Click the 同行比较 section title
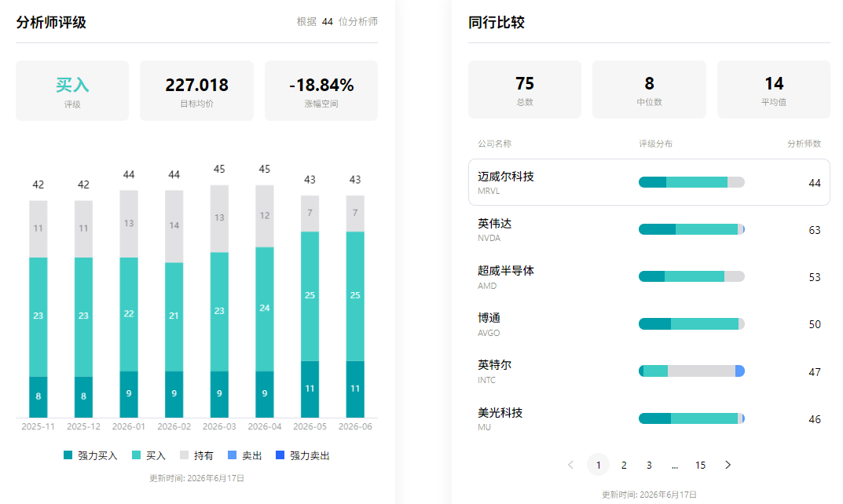This screenshot has width=843, height=504. (x=497, y=22)
